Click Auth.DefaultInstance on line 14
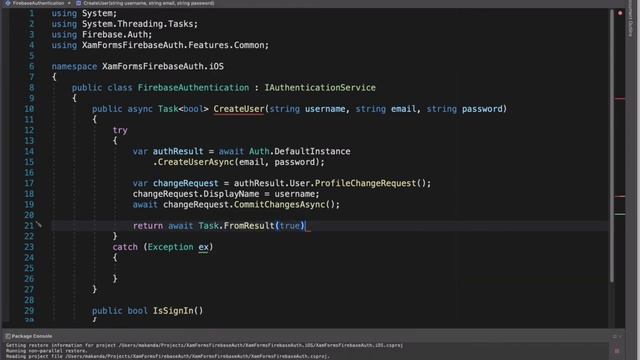Screen dimensions: 640x360 [x=300, y=151]
